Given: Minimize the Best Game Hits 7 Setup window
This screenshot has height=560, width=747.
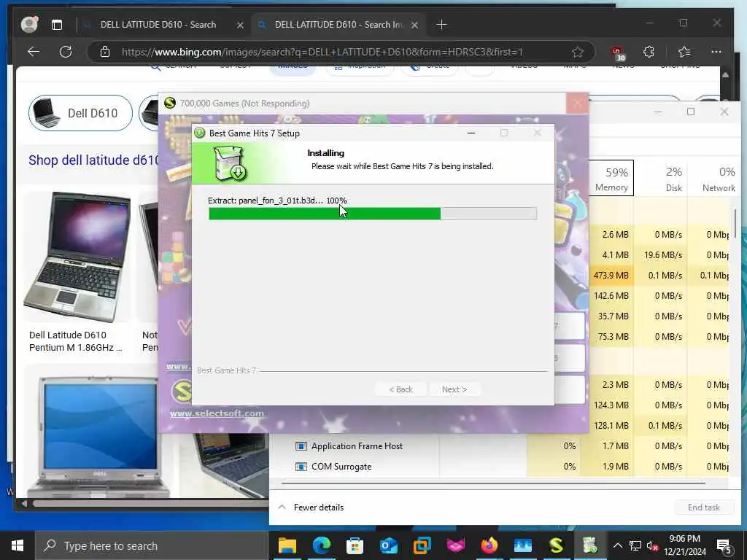Looking at the screenshot, I should coord(471,133).
